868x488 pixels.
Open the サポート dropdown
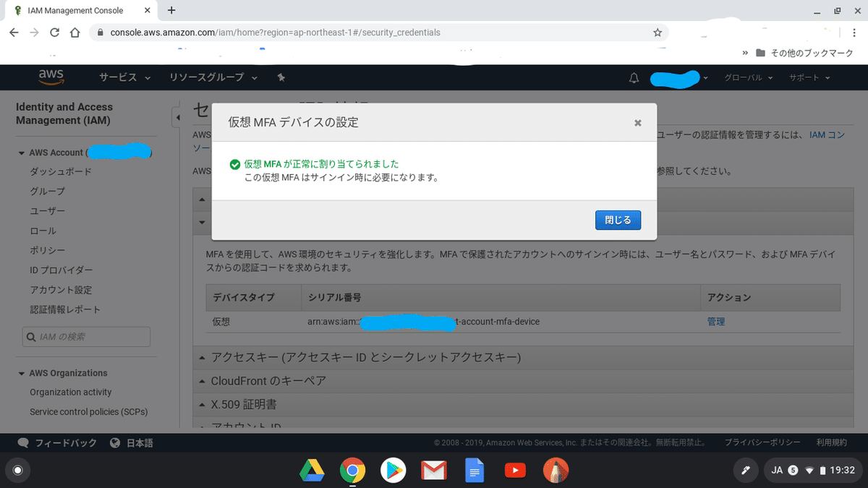809,78
